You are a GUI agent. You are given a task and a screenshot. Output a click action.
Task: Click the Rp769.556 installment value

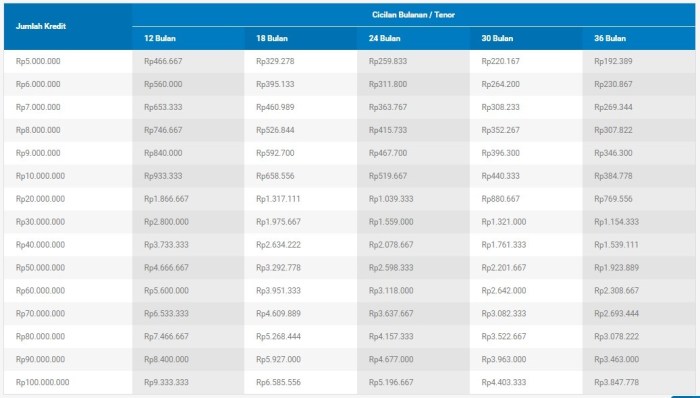pos(613,199)
